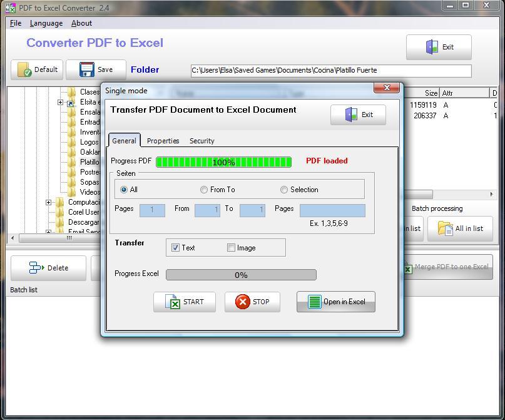Screen dimensions: 505x420
Task: Click the Folder path input field
Action: click(x=331, y=71)
